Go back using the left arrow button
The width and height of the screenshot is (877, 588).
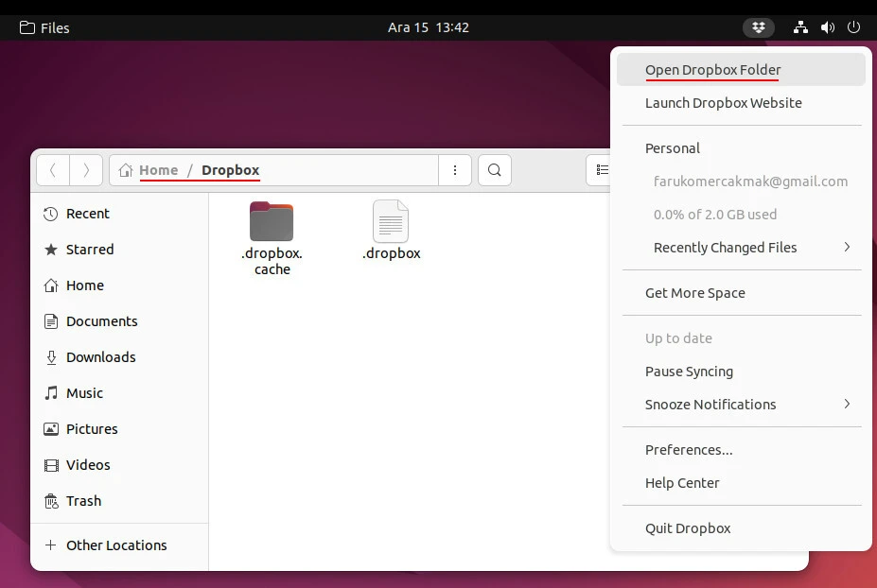[53, 170]
